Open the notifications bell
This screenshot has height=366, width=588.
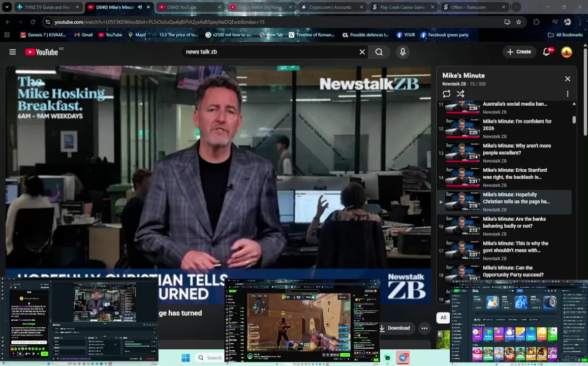click(546, 52)
